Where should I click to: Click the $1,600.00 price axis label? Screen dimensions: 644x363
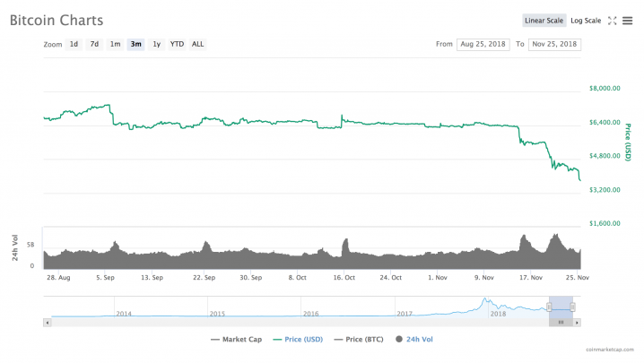point(605,224)
